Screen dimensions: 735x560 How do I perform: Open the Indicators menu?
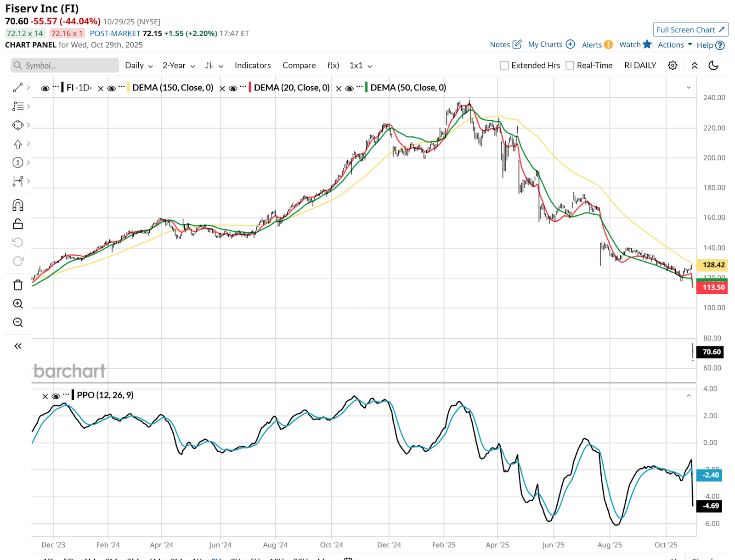[x=253, y=66]
